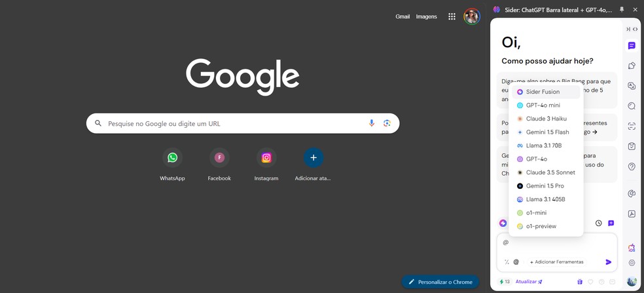Viewport: 644px width, 293px height.
Task: Select Llama 3.1 405B model
Action: 546,199
